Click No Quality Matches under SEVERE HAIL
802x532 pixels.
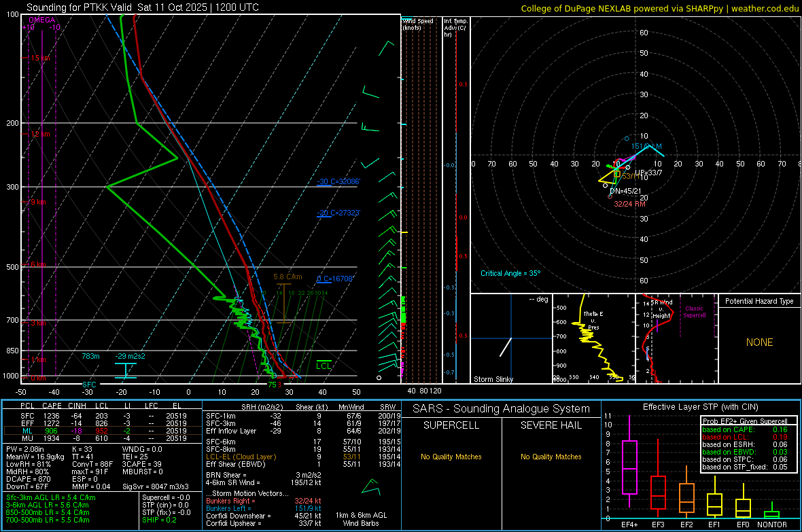click(551, 457)
